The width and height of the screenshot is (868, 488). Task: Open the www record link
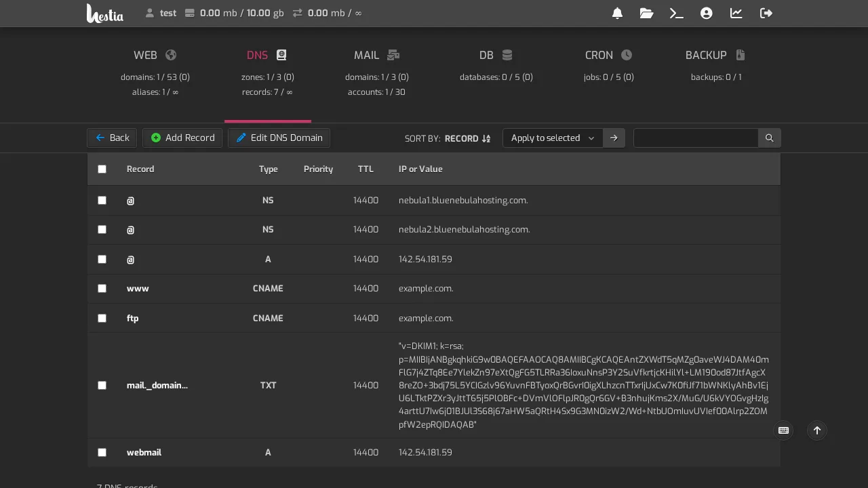coord(138,288)
